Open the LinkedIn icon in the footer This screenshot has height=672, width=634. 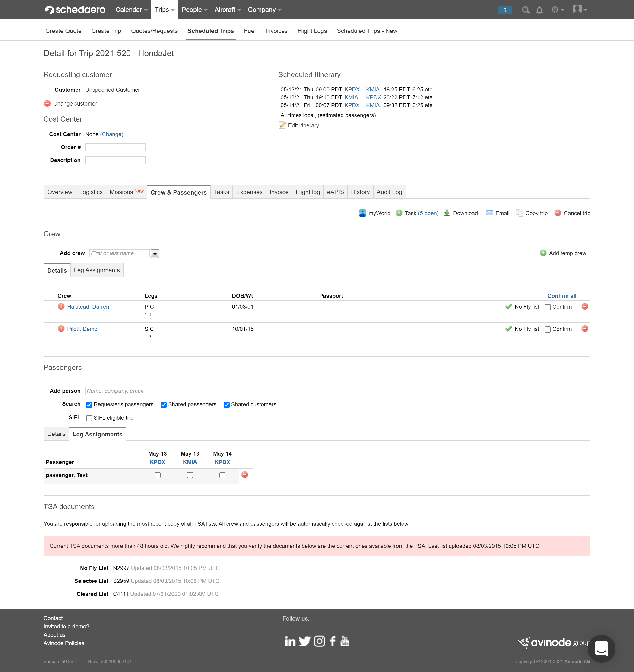[290, 641]
